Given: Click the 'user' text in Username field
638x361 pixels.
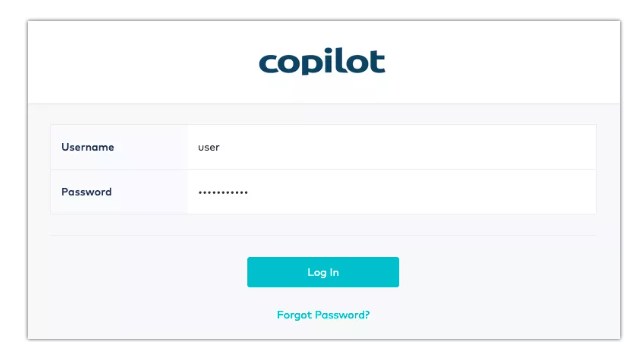Looking at the screenshot, I should coord(209,148).
